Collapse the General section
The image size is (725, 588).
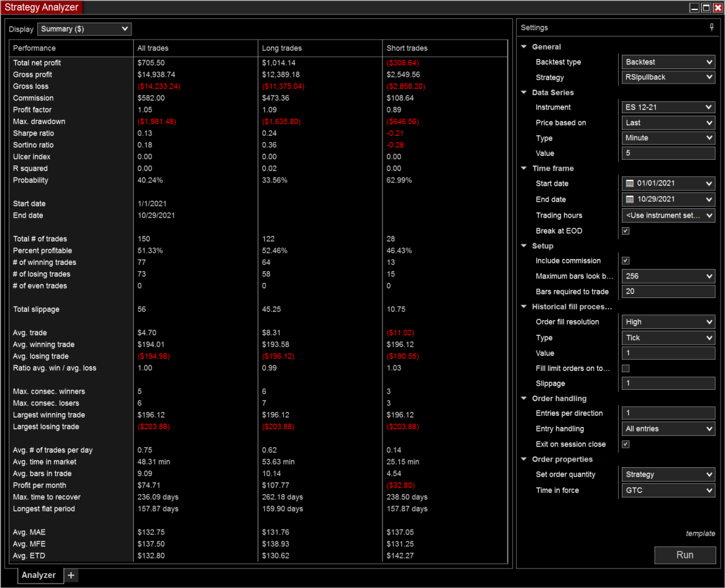(x=524, y=47)
